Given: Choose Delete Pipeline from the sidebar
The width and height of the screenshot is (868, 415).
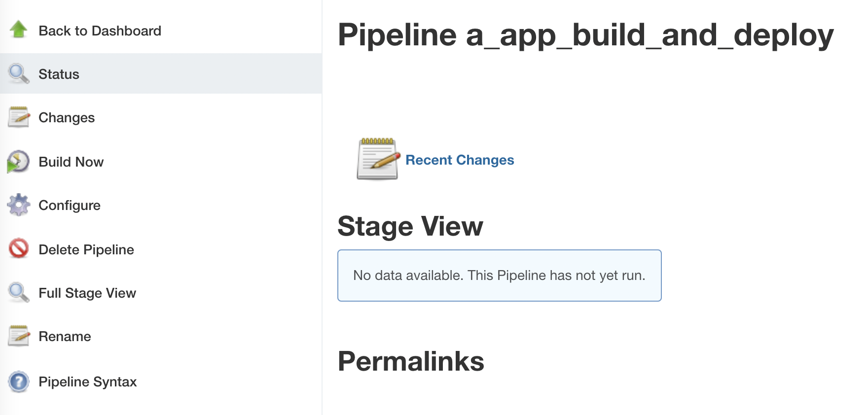Looking at the screenshot, I should [x=86, y=249].
